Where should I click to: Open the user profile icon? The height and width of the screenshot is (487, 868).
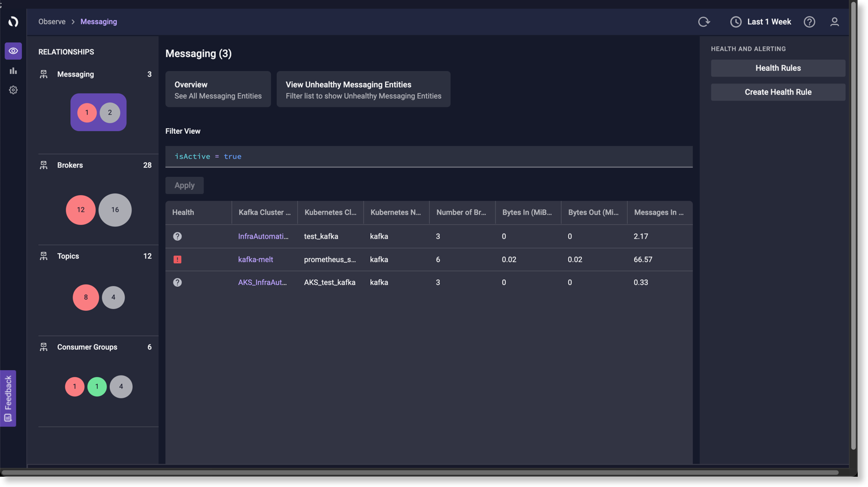834,22
